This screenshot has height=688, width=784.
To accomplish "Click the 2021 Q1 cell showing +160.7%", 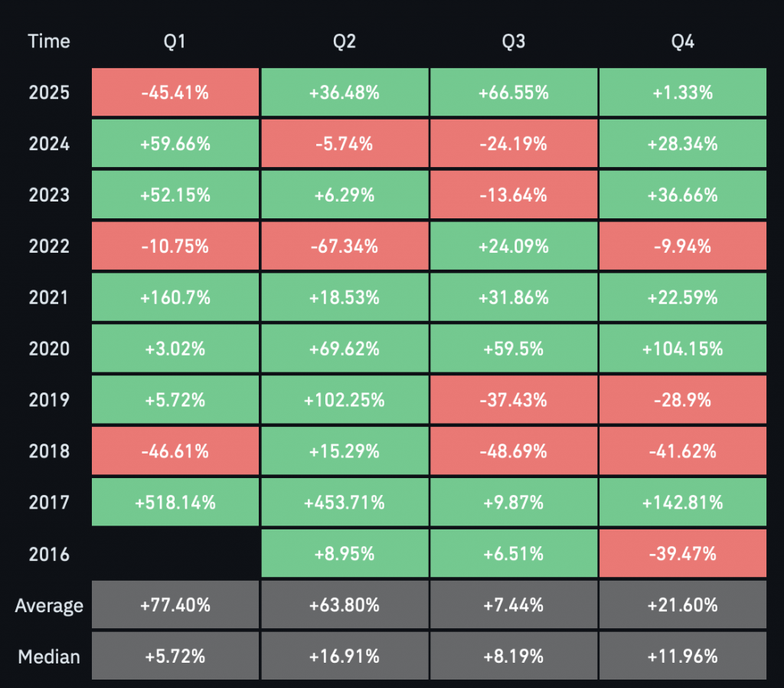I will pyautogui.click(x=175, y=297).
